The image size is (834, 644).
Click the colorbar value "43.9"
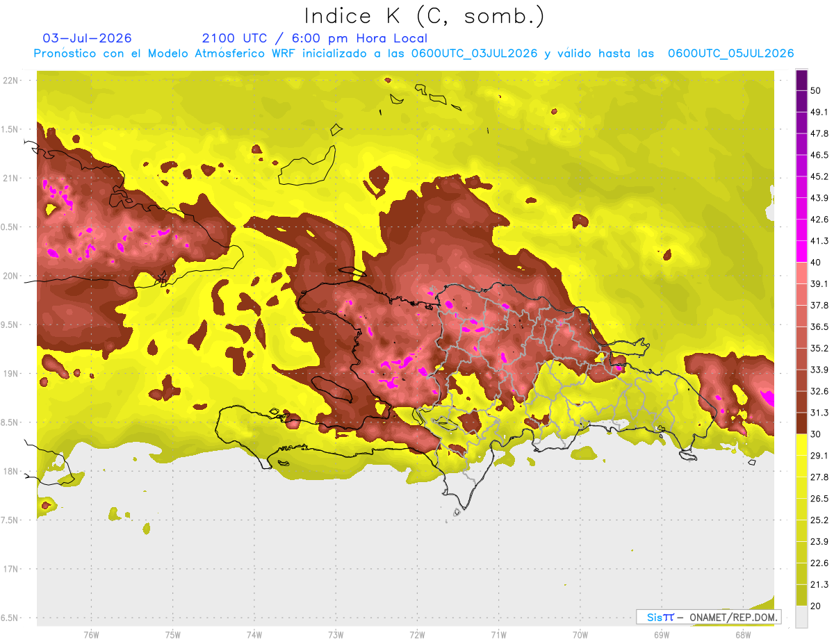tap(819, 198)
